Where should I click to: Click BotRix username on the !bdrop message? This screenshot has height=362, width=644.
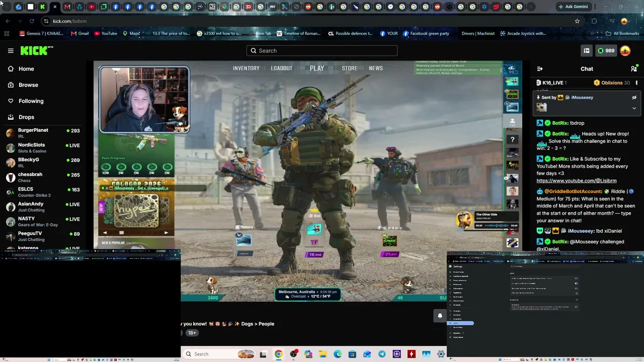point(560,123)
